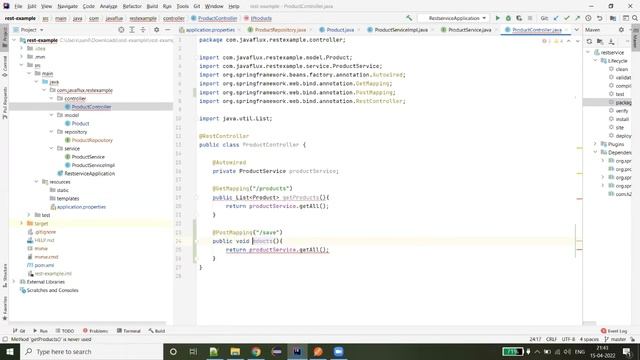Screen dimensions: 640x360
Task: Expand External Libraries node
Action: [14, 282]
